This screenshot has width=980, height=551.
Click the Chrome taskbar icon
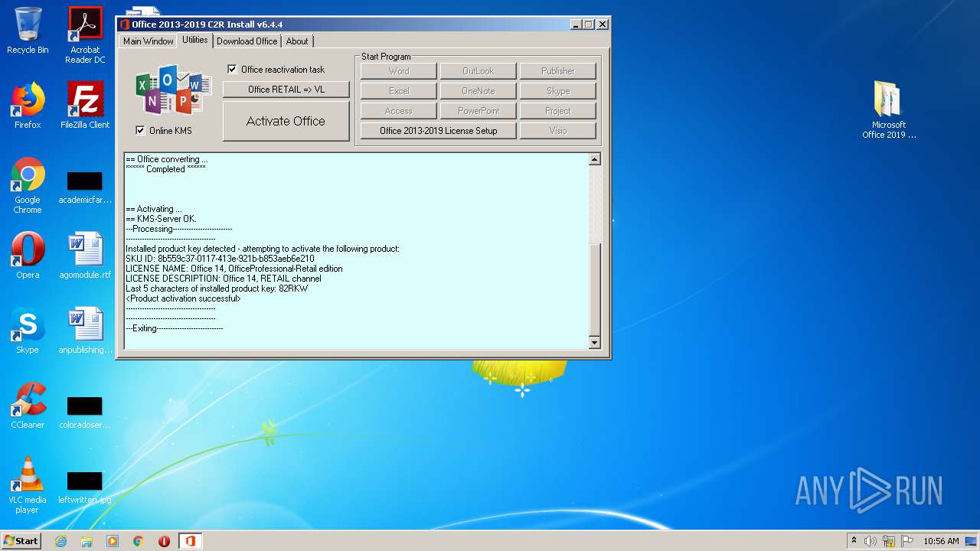coord(139,541)
